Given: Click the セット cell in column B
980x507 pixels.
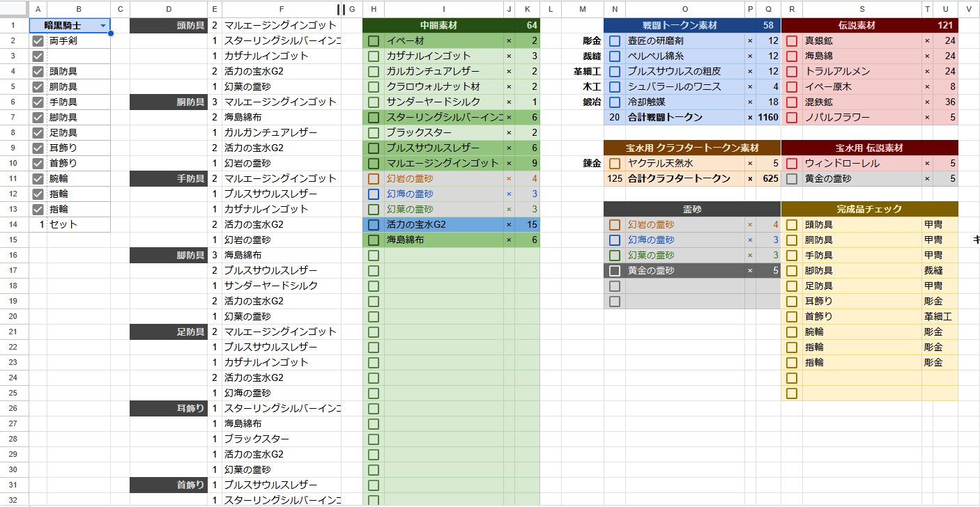Looking at the screenshot, I should pyautogui.click(x=78, y=225).
